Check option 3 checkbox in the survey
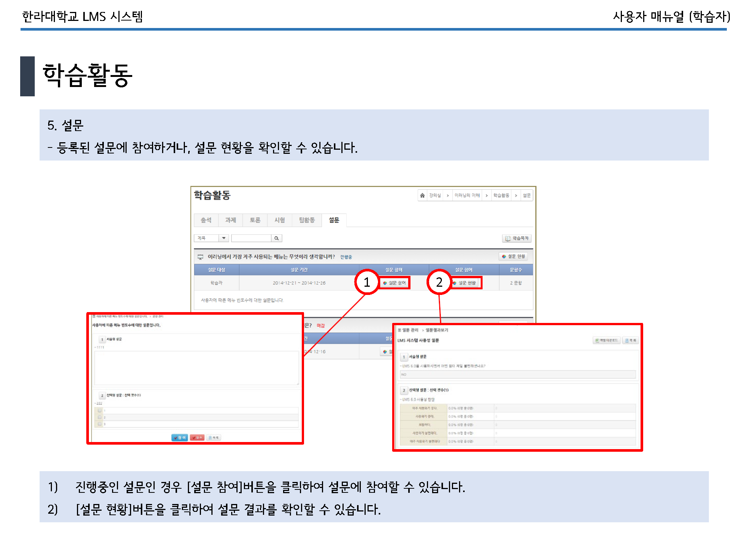Screen dimensions: 747x560 pyautogui.click(x=100, y=424)
